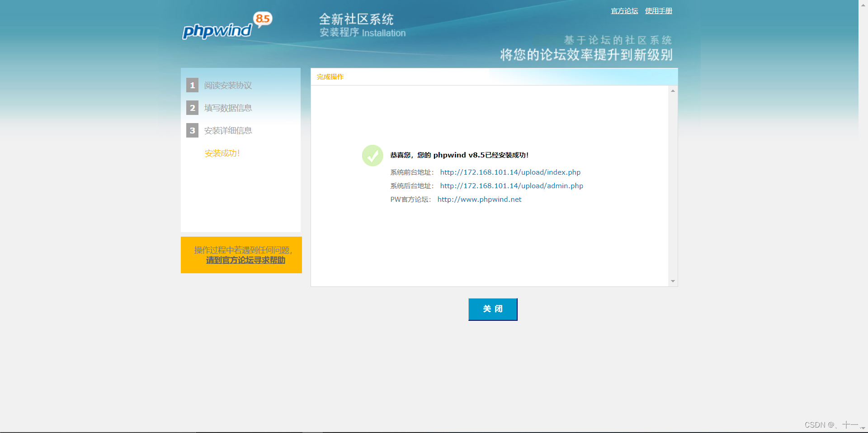Click step number 2 badge

(x=192, y=108)
